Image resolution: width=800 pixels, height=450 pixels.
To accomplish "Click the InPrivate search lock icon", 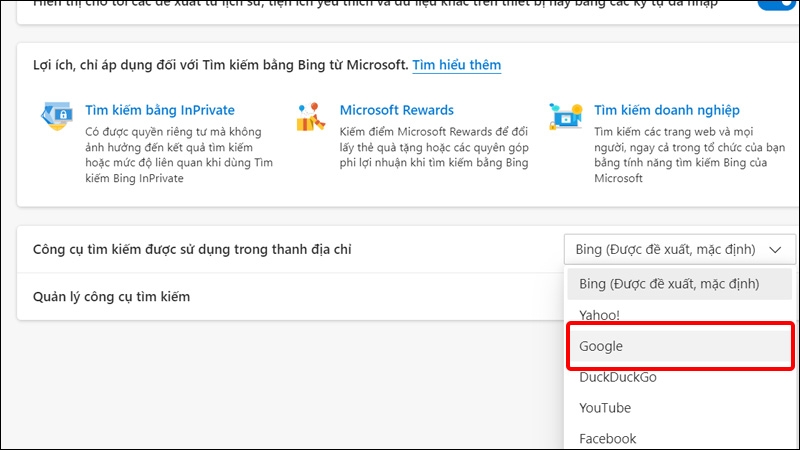I will pos(57,116).
